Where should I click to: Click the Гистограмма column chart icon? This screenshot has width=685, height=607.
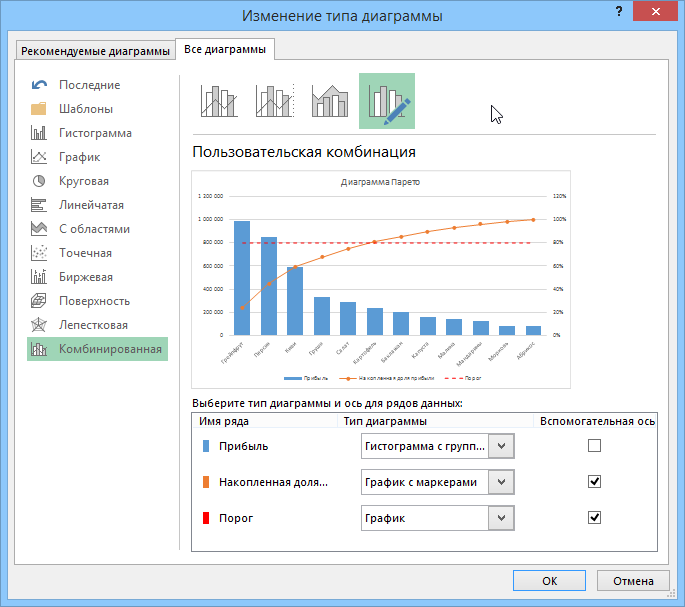39,133
